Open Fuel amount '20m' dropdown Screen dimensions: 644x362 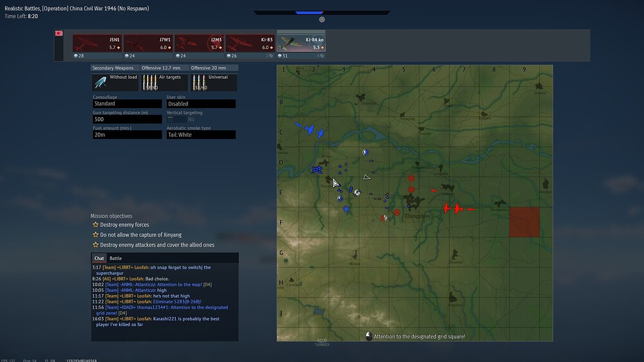click(127, 135)
